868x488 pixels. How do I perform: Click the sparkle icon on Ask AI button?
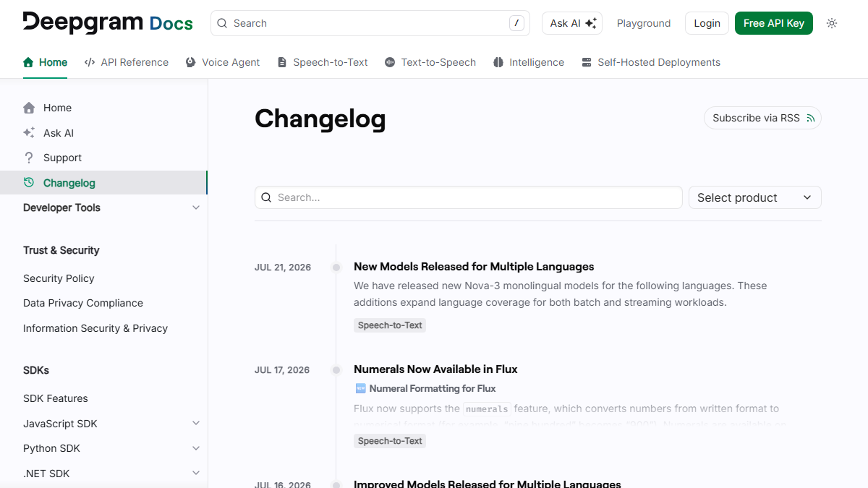tap(591, 23)
